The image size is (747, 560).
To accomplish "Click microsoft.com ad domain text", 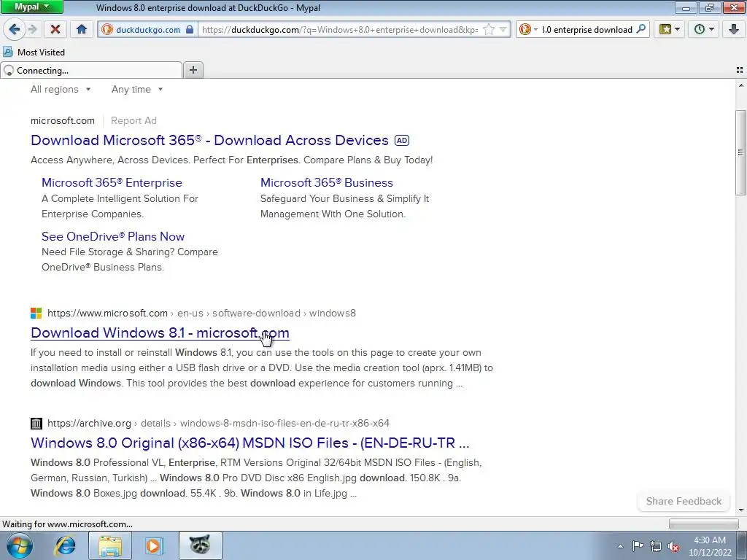I will coord(63,121).
